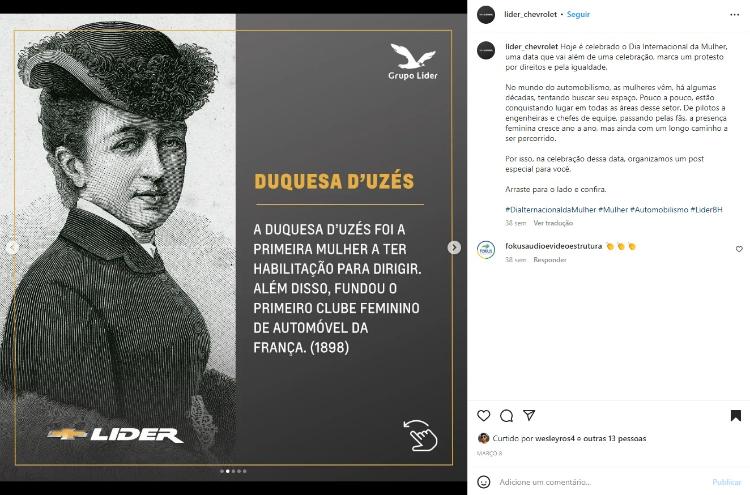The width and height of the screenshot is (750, 495).
Task: Open the #Automobilismo hashtag link
Action: (x=659, y=209)
